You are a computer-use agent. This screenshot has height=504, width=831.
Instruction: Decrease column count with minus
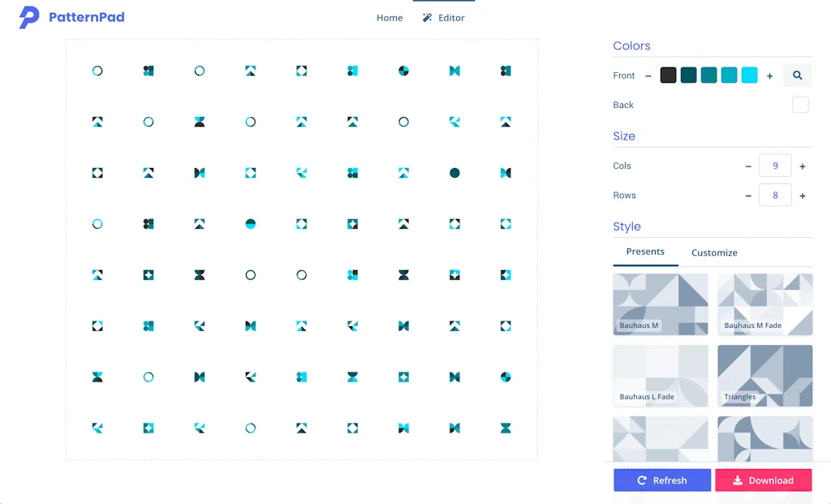748,166
